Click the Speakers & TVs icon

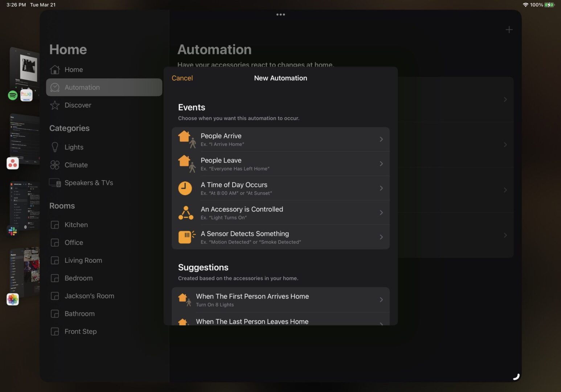pyautogui.click(x=55, y=183)
